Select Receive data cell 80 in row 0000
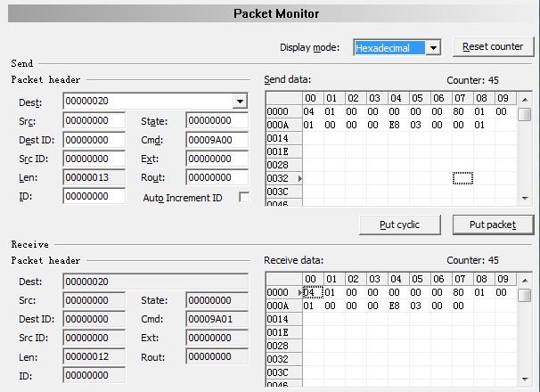Screen dimensions: 540x392 462,292
